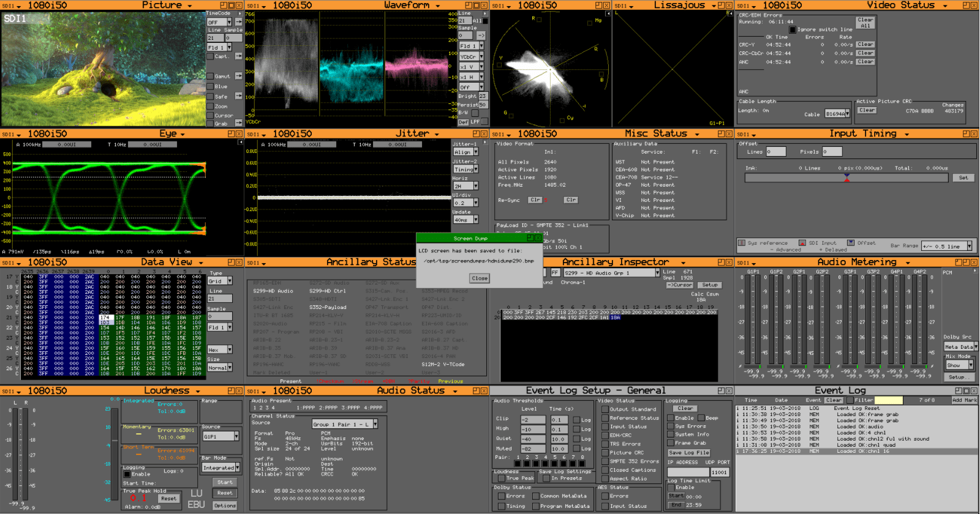Click the yellow Filter field in Event Log
This screenshot has height=514, width=980.
coord(888,400)
